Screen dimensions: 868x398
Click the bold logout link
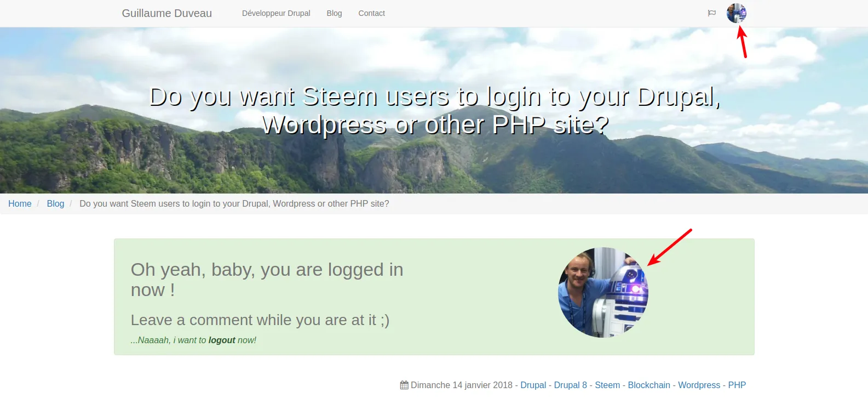click(222, 340)
